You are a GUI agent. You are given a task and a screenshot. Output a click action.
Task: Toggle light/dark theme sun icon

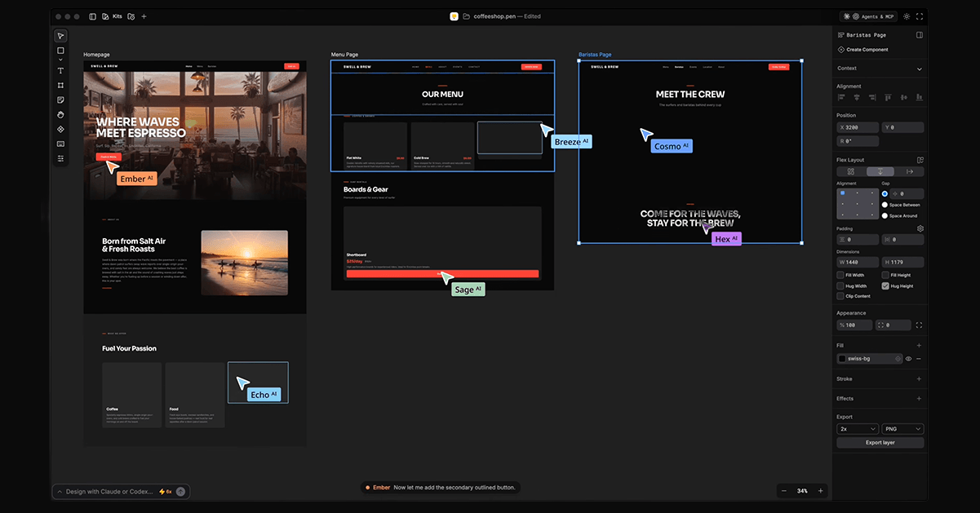click(906, 16)
